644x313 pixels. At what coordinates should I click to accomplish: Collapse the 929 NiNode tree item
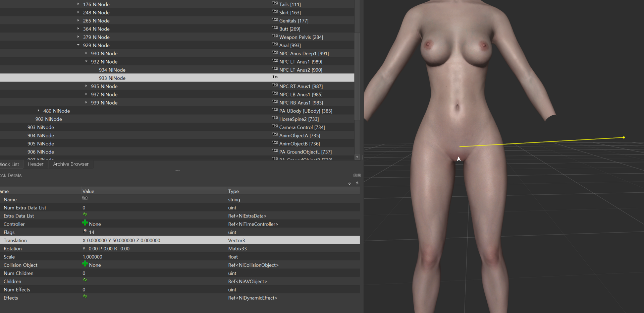tap(78, 45)
